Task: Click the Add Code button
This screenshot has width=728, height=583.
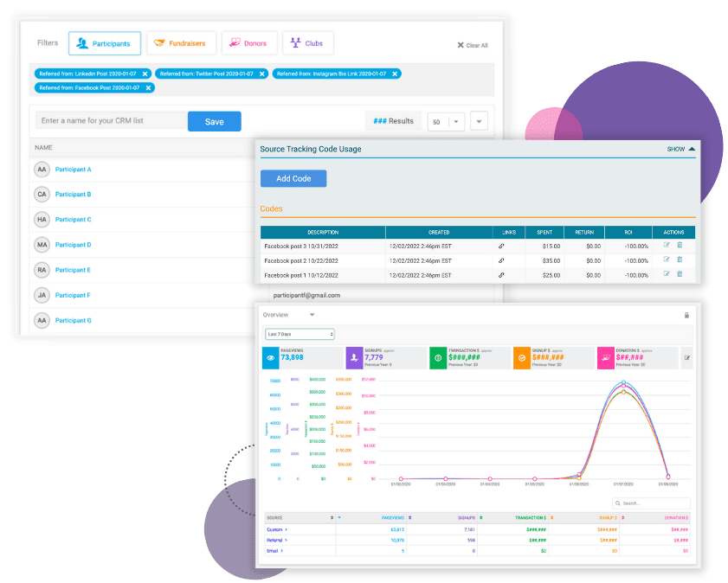Action: pyautogui.click(x=293, y=178)
